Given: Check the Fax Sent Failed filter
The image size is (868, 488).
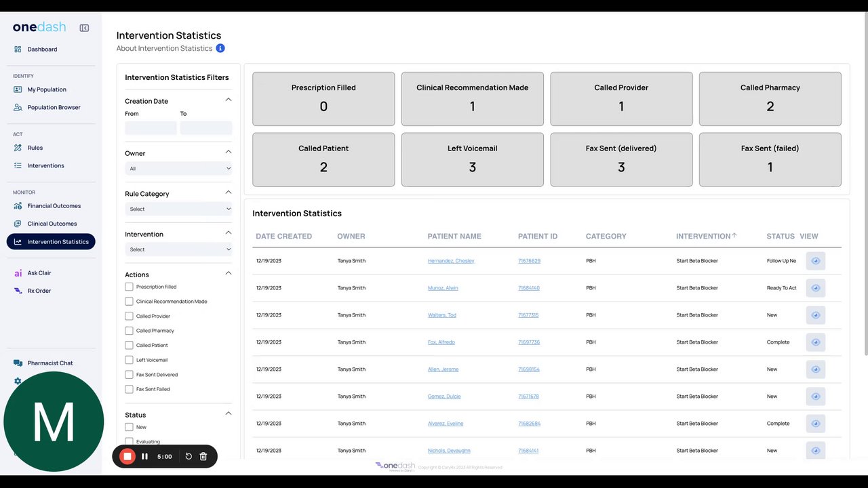Looking at the screenshot, I should (129, 389).
